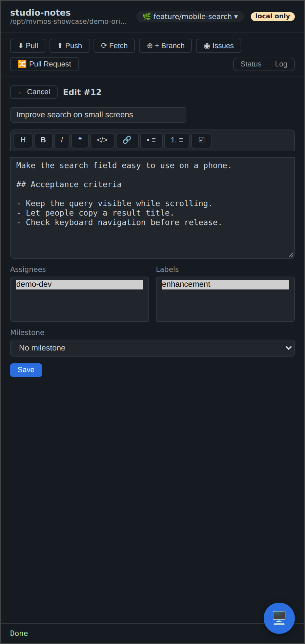
Task: Open the feature/mobile-search branch dropdown
Action: (x=190, y=17)
